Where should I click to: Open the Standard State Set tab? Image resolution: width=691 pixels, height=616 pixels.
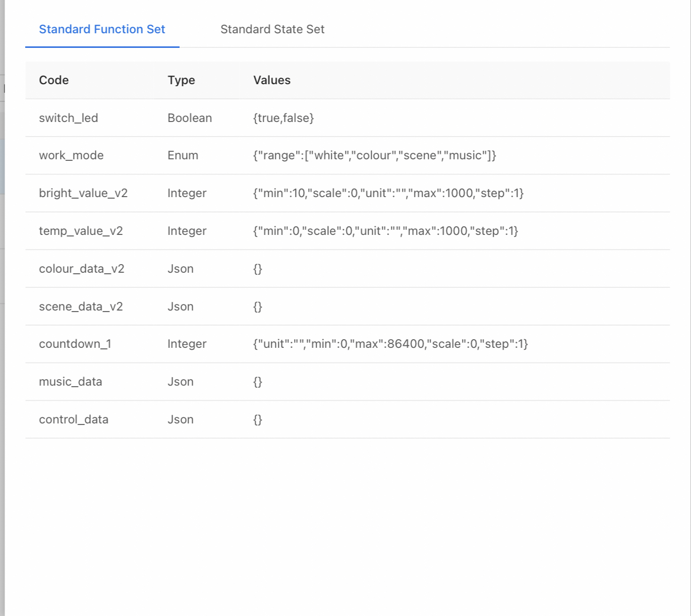pyautogui.click(x=272, y=29)
